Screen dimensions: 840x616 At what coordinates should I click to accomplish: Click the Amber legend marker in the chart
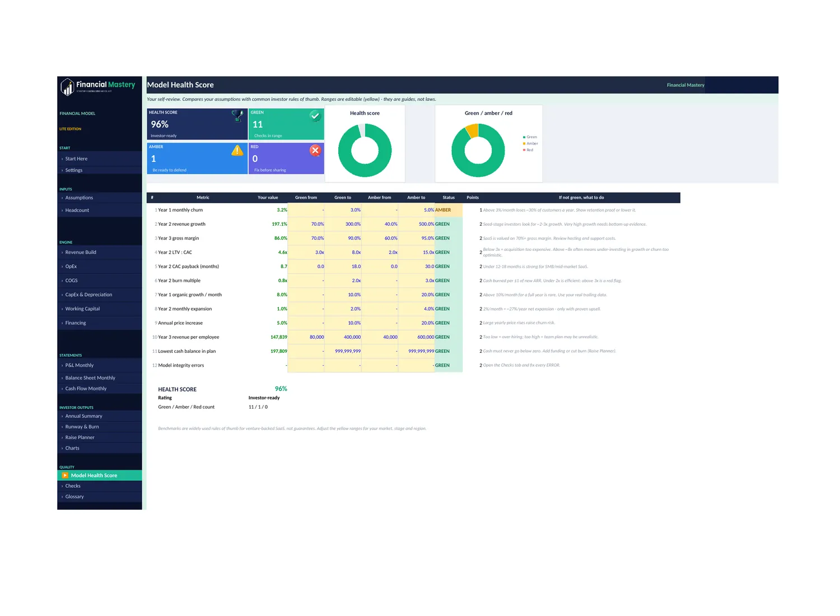[524, 143]
